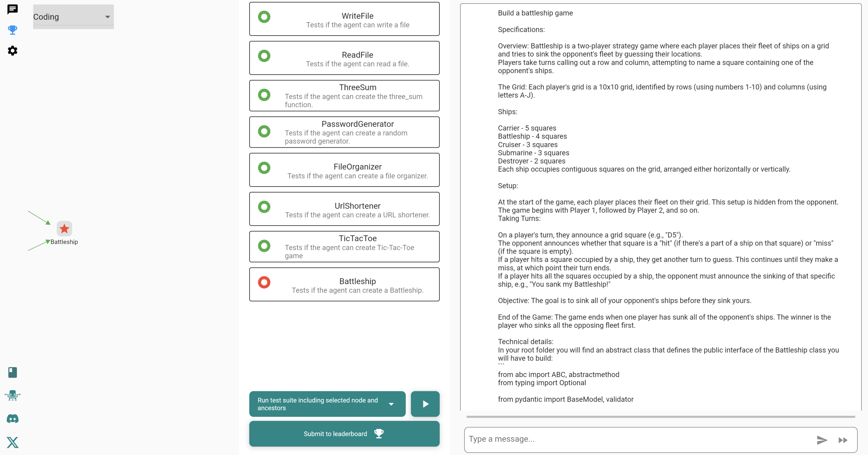
Task: Click the continuous mode fast-forward icon
Action: pyautogui.click(x=843, y=440)
